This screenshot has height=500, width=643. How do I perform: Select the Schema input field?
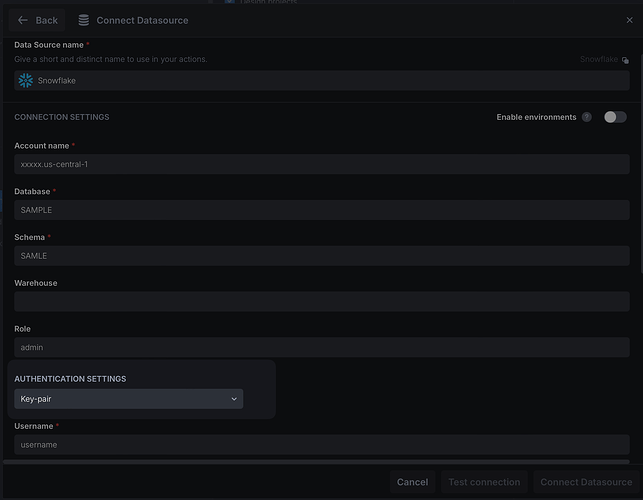322,256
